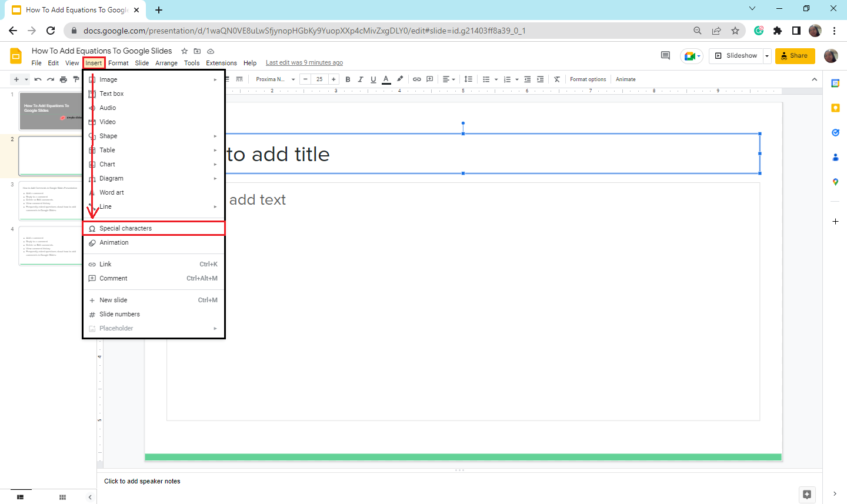This screenshot has height=504, width=847.
Task: Clear formatting using the toolbar icon
Action: pyautogui.click(x=556, y=79)
